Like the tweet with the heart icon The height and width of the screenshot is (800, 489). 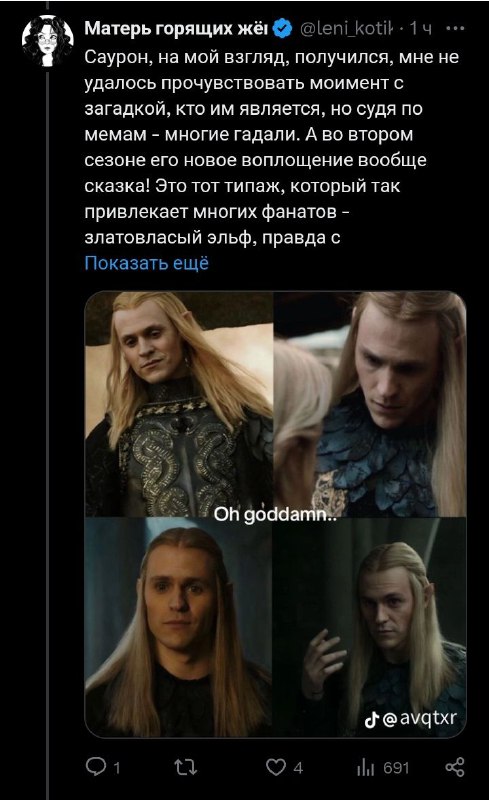click(x=276, y=767)
